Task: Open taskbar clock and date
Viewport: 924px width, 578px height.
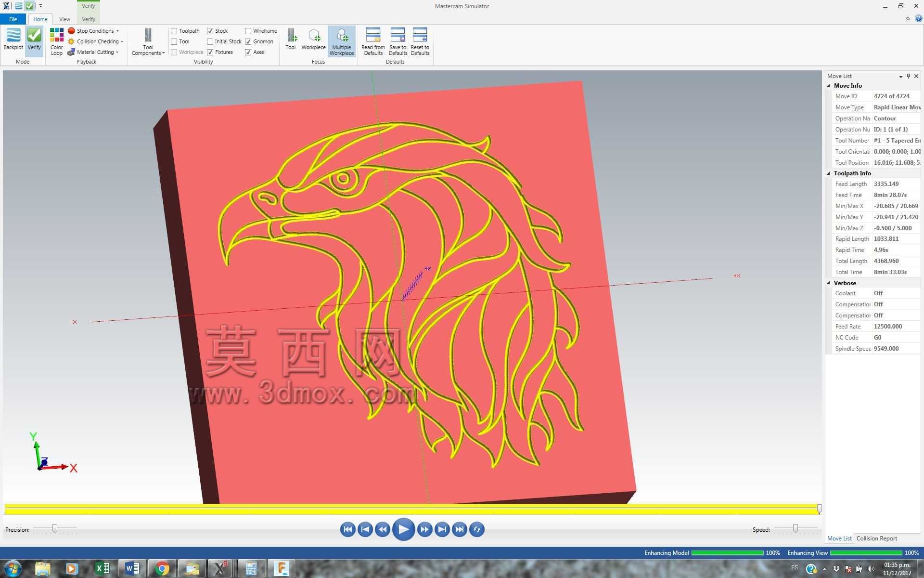Action: [x=897, y=569]
